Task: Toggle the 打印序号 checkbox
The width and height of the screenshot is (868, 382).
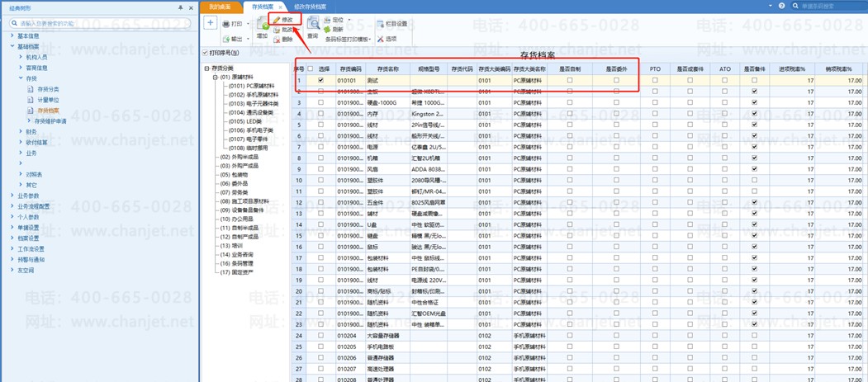Action: point(206,53)
